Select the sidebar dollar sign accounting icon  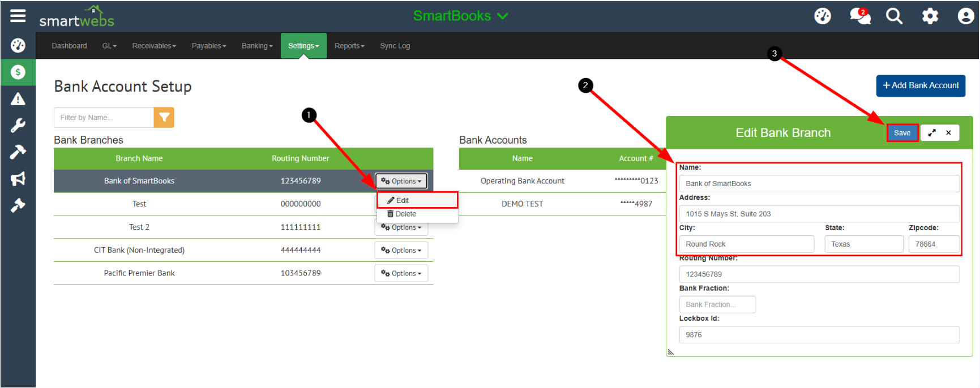point(18,72)
